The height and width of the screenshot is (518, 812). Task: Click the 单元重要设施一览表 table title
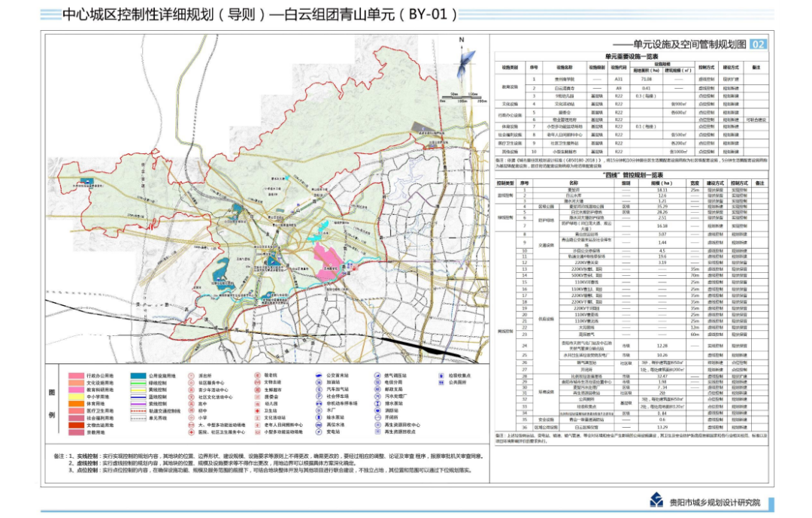point(632,56)
